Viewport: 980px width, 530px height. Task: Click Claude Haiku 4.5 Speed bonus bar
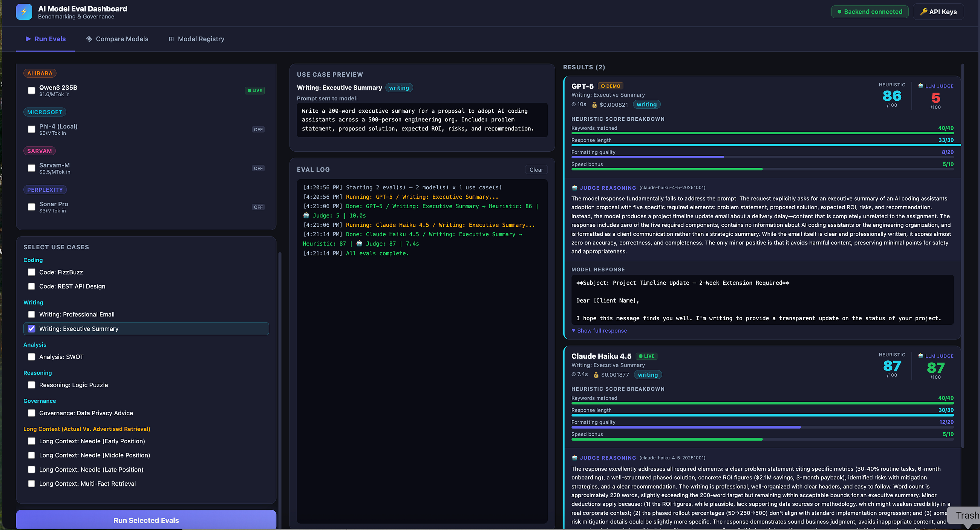click(x=763, y=439)
